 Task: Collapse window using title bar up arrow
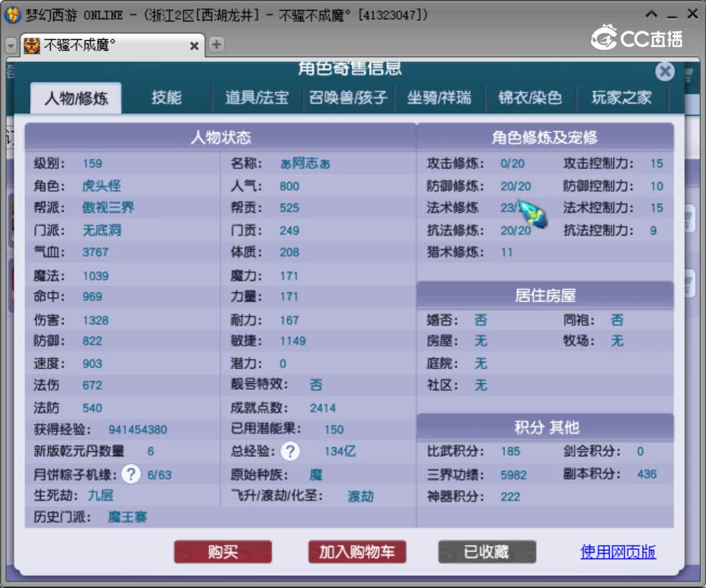[x=651, y=14]
